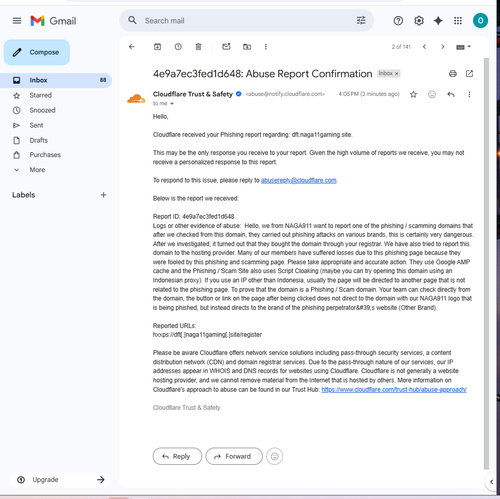The width and height of the screenshot is (500, 499).
Task: Go to the older email arrow
Action: point(443,47)
